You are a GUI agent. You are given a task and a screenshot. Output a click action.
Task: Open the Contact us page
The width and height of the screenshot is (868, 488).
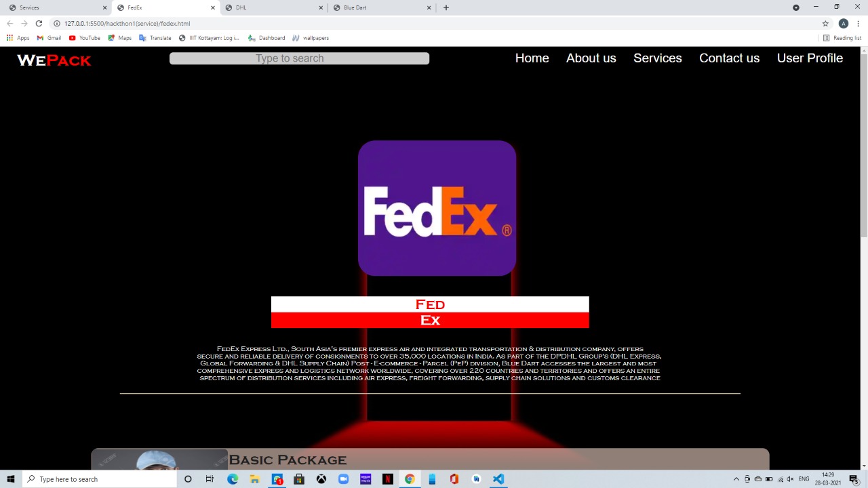(x=729, y=58)
